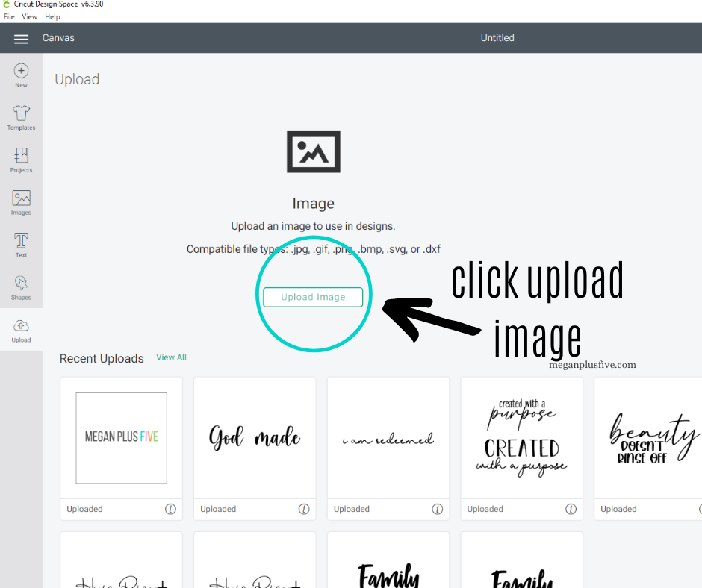
Task: Open the hamburger main menu
Action: pyautogui.click(x=21, y=39)
